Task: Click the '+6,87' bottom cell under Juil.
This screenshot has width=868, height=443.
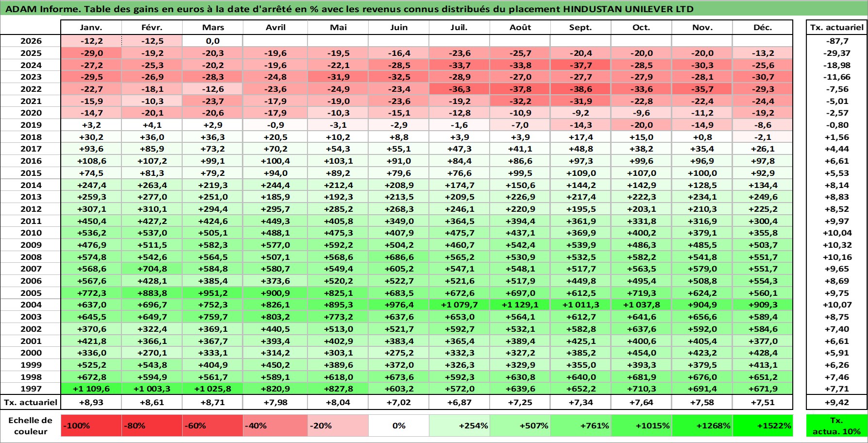Action: (460, 402)
